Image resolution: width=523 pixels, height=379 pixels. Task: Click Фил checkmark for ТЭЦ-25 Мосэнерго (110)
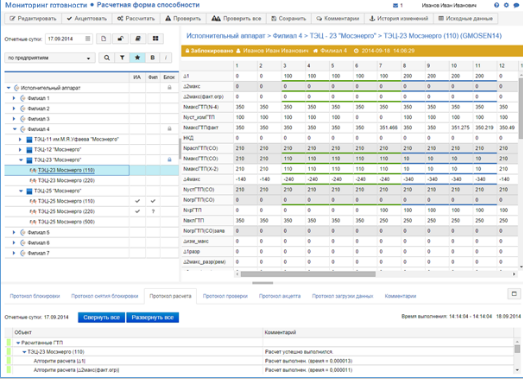click(153, 201)
